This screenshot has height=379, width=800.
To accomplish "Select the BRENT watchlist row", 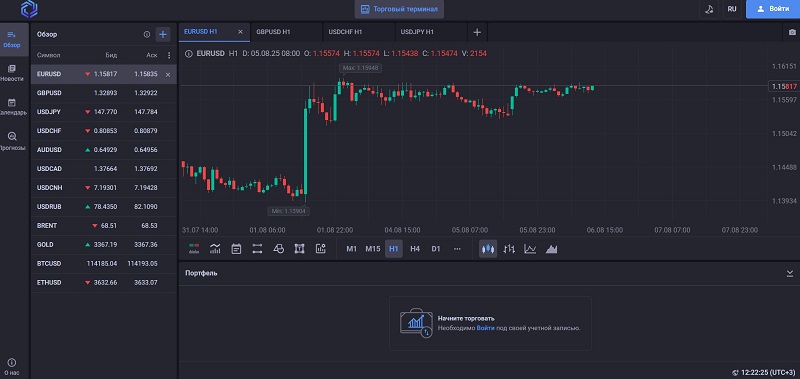I will (104, 225).
